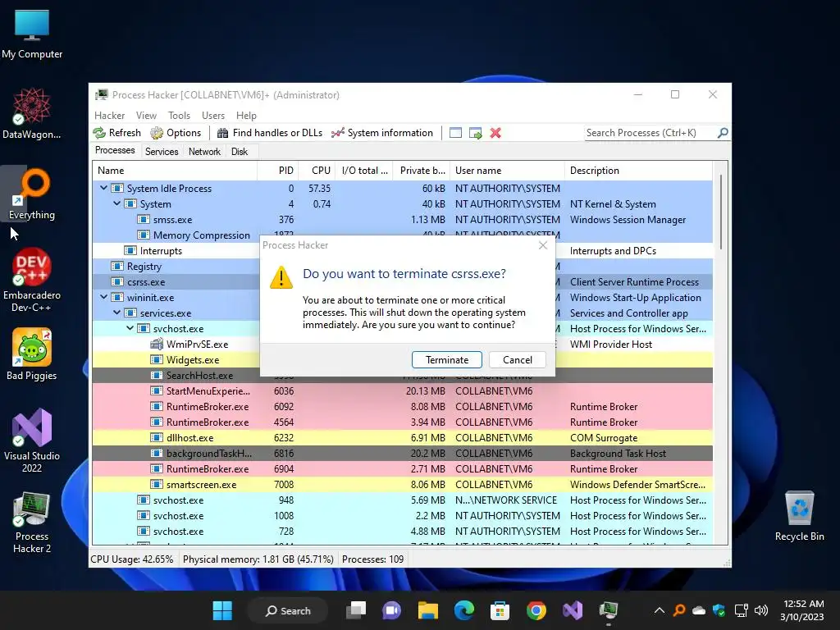Focus the Search Processes input field
The height and width of the screenshot is (630, 840).
tap(650, 133)
